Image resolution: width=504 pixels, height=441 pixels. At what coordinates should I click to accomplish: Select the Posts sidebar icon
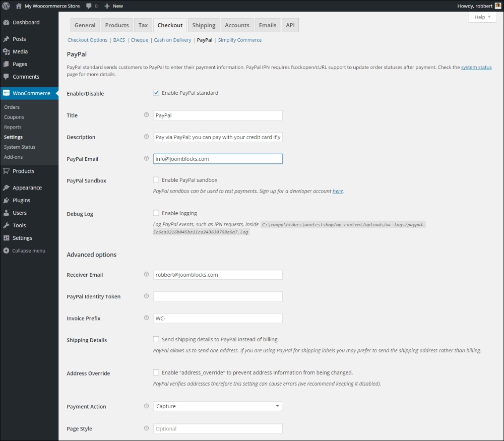coord(7,38)
